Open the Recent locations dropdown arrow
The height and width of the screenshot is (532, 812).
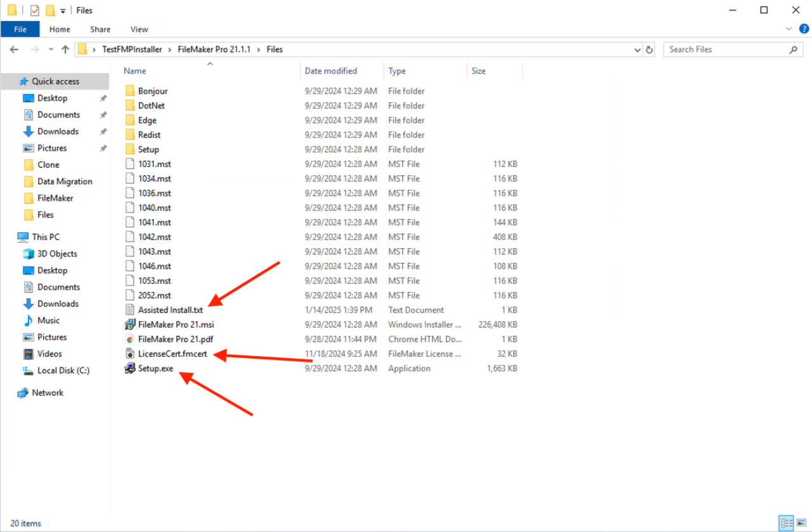[x=51, y=50]
